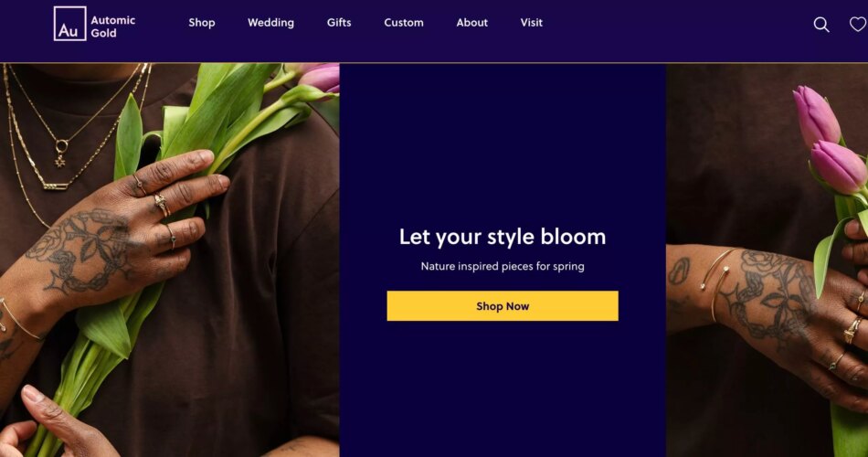Image resolution: width=868 pixels, height=457 pixels.
Task: Click the Automic Gold wordmark text
Action: tap(113, 27)
